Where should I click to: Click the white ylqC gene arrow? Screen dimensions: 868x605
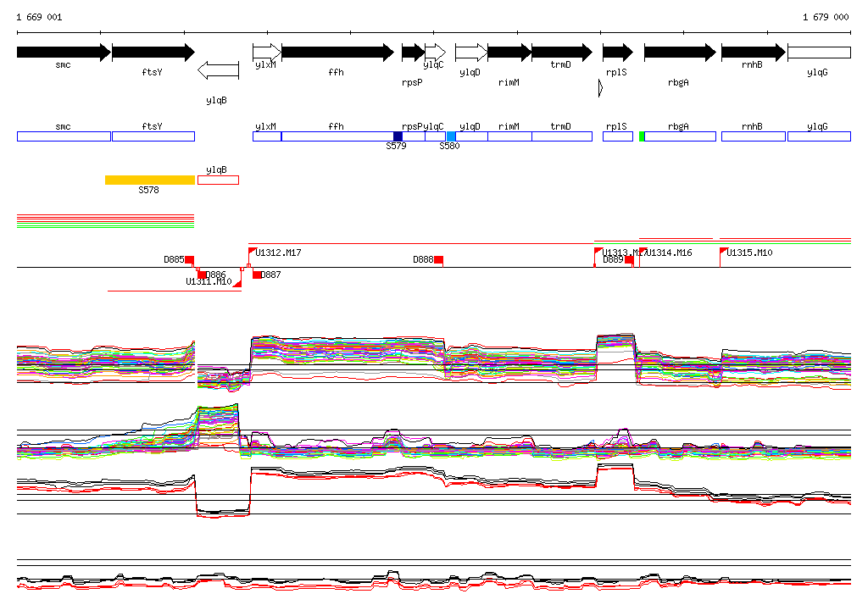click(435, 53)
